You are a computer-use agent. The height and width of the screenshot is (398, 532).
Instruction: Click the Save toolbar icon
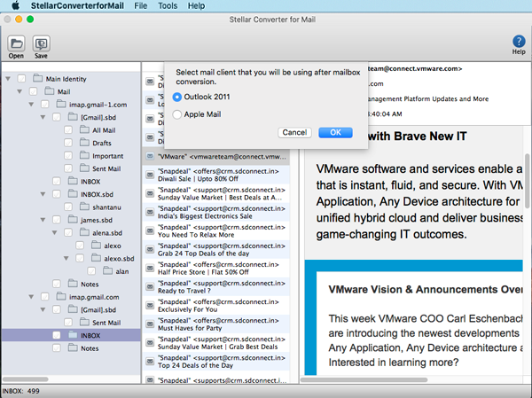pos(41,43)
